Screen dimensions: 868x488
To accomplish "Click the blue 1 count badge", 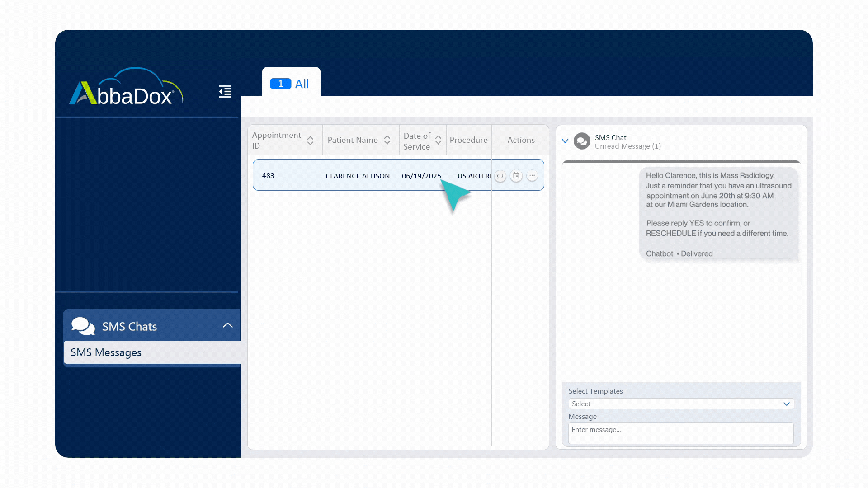I will (x=280, y=84).
